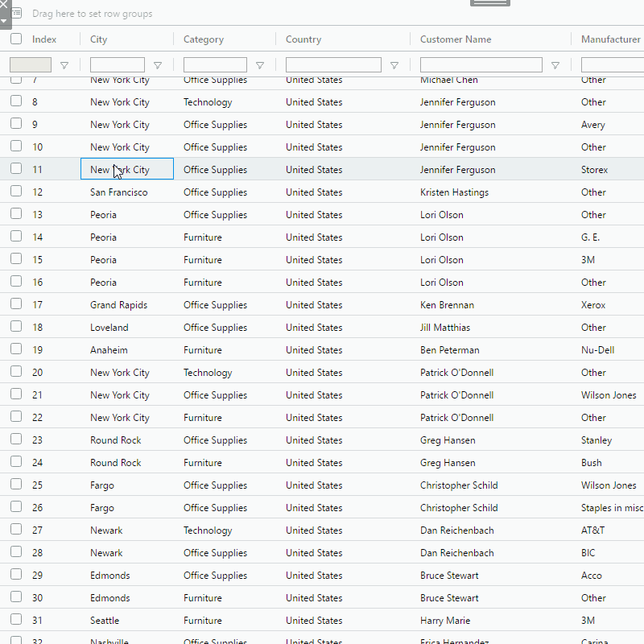Image resolution: width=644 pixels, height=644 pixels.
Task: Check the checkbox for row 11
Action: tap(16, 169)
